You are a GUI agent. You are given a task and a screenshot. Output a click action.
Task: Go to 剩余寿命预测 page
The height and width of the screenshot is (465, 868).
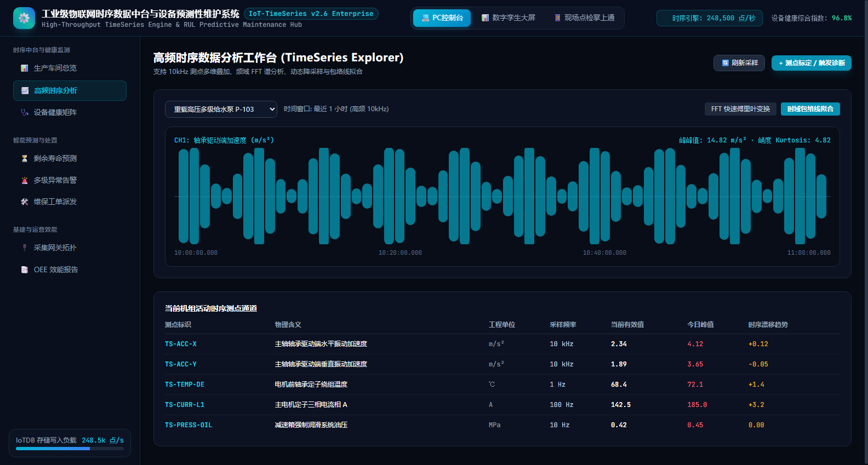click(x=70, y=158)
